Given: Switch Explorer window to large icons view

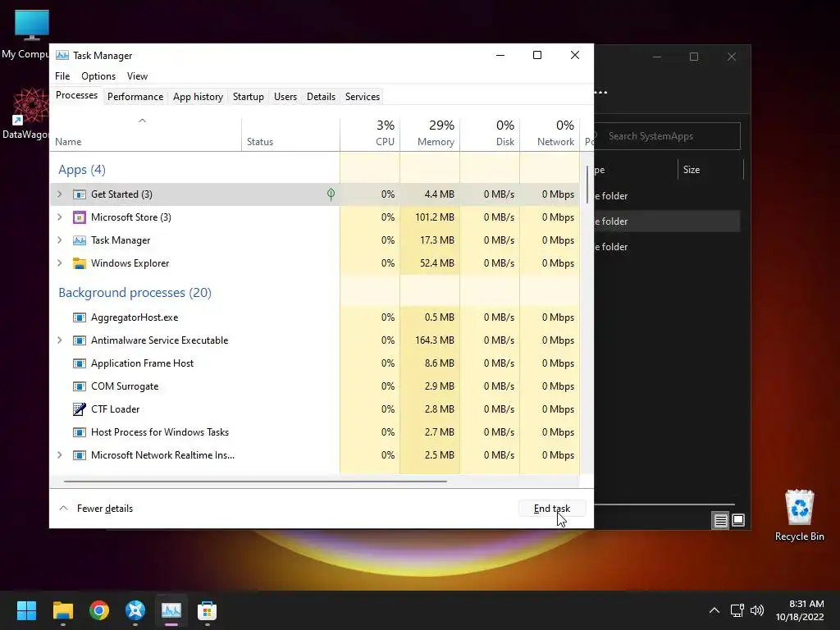Looking at the screenshot, I should pos(738,520).
